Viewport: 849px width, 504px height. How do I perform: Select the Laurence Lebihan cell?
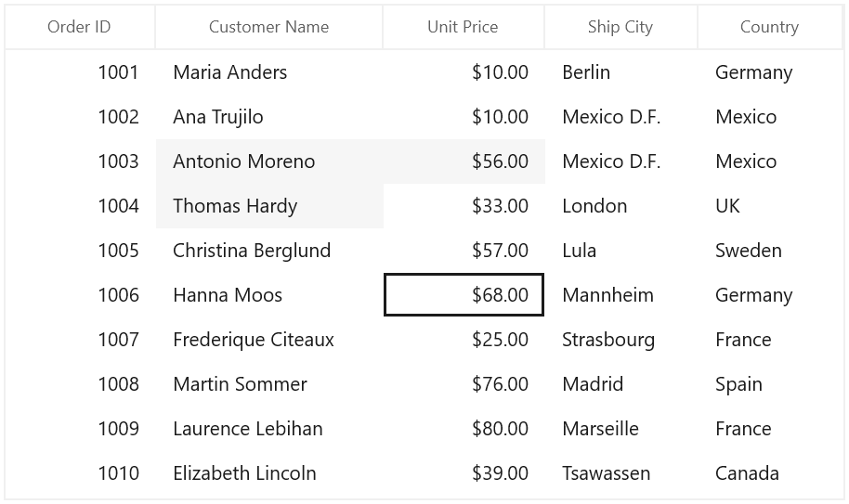[269, 429]
